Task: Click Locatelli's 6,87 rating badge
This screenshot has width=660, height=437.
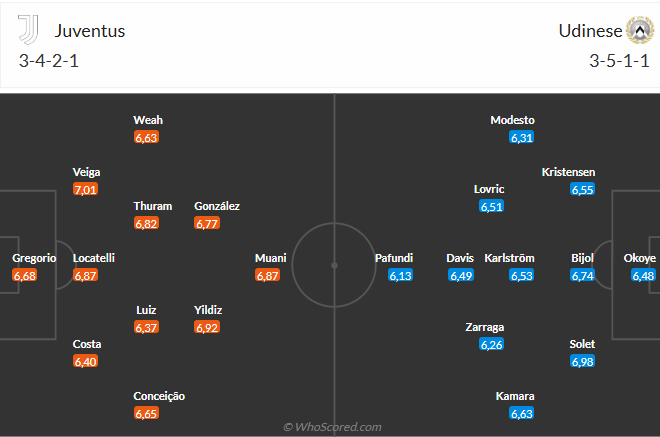Action: (x=86, y=275)
